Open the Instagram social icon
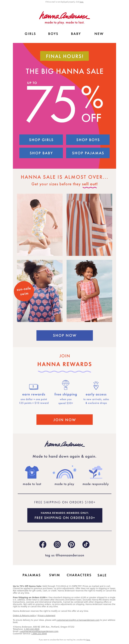The height and width of the screenshot is (644, 129). (x=57, y=544)
